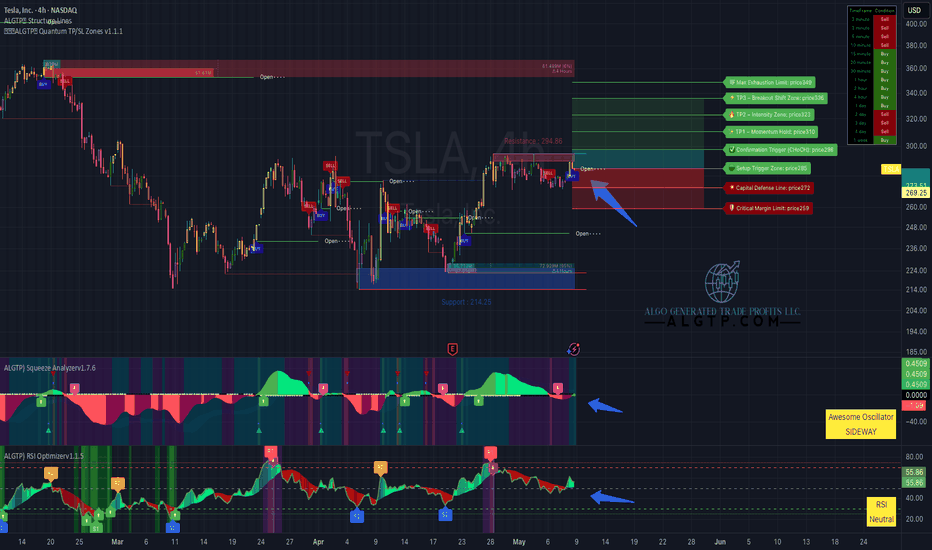Screen dimensions: 932x550
Task: Select the ALGTP Squeeze Analyzer v1.7.6 title
Action: tap(49, 368)
